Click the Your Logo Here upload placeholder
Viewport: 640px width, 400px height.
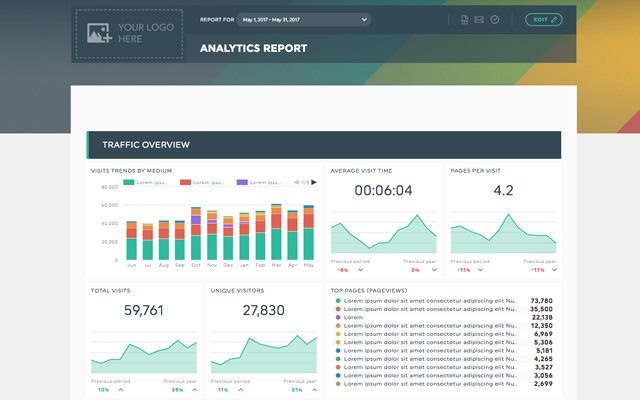pos(129,34)
